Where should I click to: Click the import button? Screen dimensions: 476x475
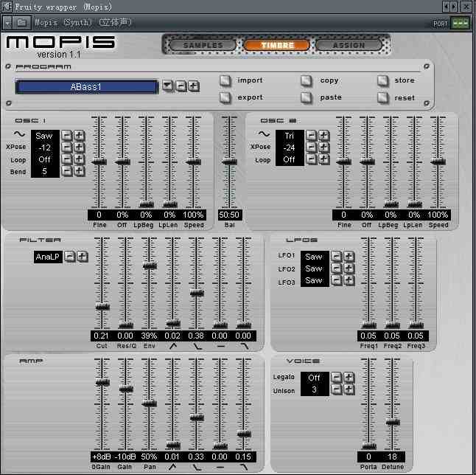pos(225,80)
